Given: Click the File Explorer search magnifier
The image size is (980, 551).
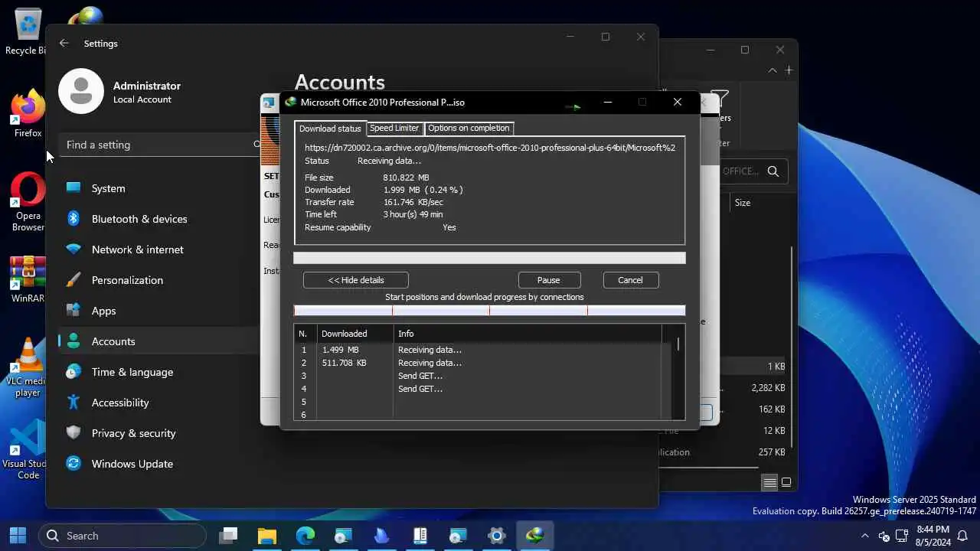Looking at the screenshot, I should tap(773, 171).
